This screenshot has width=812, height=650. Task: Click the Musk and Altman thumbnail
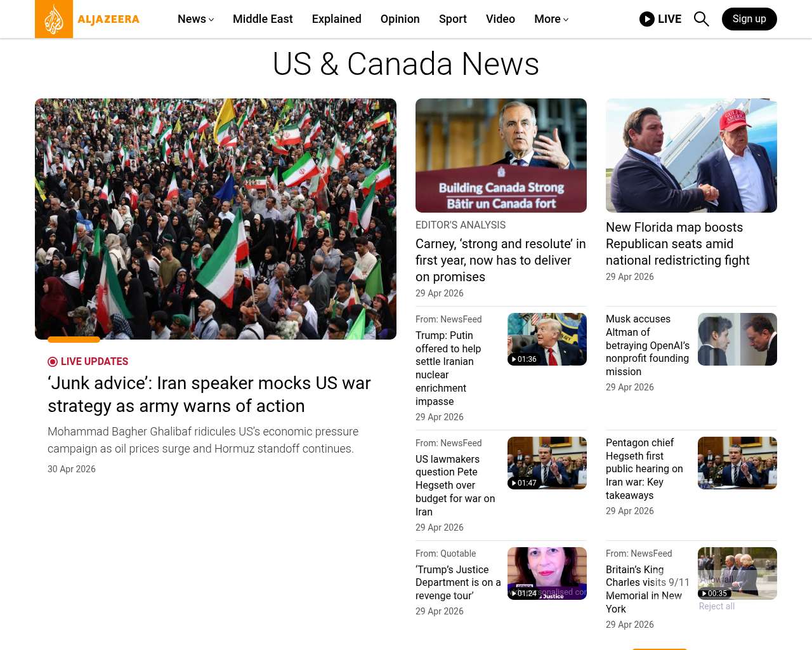[737, 339]
